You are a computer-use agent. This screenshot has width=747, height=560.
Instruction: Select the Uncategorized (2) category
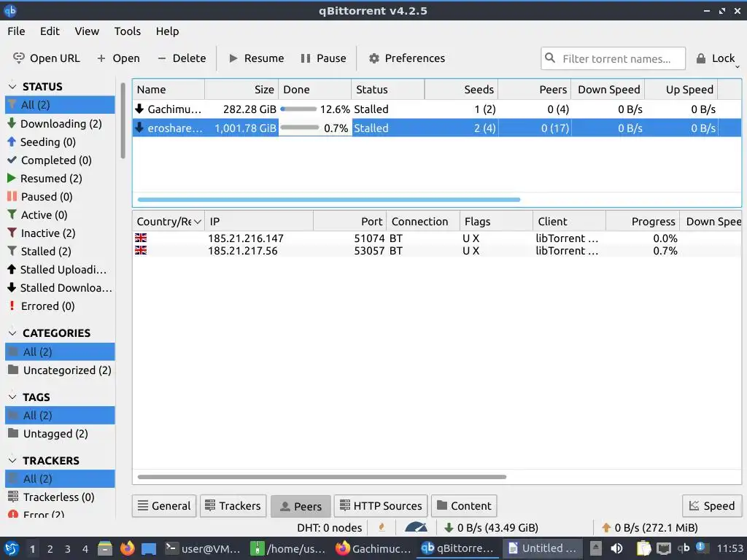tap(60, 370)
